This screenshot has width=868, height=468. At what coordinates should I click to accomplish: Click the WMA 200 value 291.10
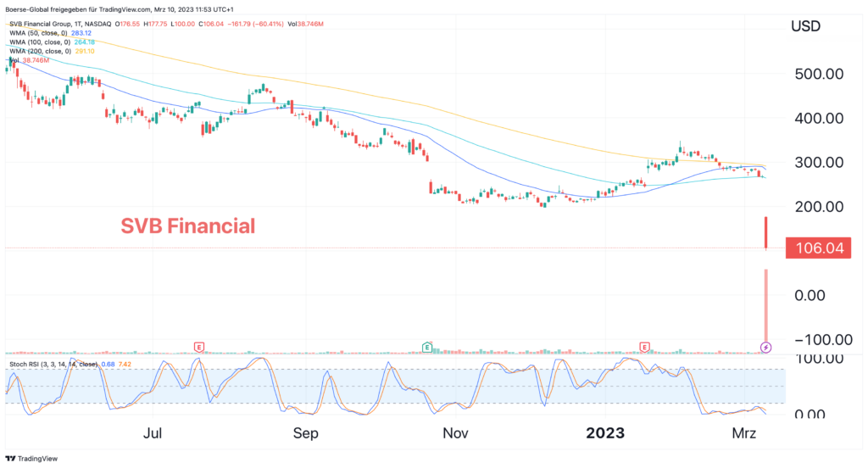[84, 51]
